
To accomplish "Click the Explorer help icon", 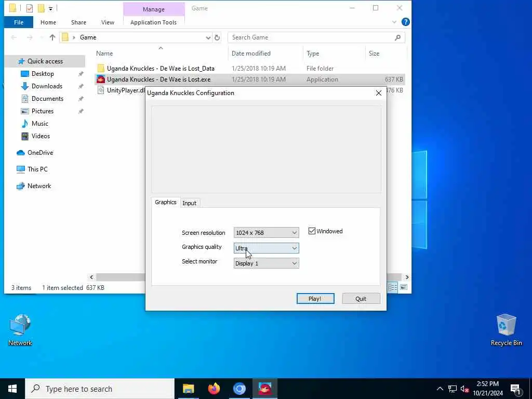I will click(x=405, y=22).
